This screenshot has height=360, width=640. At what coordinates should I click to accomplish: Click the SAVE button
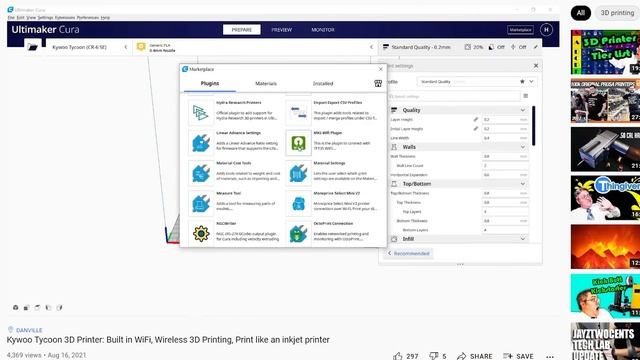click(518, 356)
